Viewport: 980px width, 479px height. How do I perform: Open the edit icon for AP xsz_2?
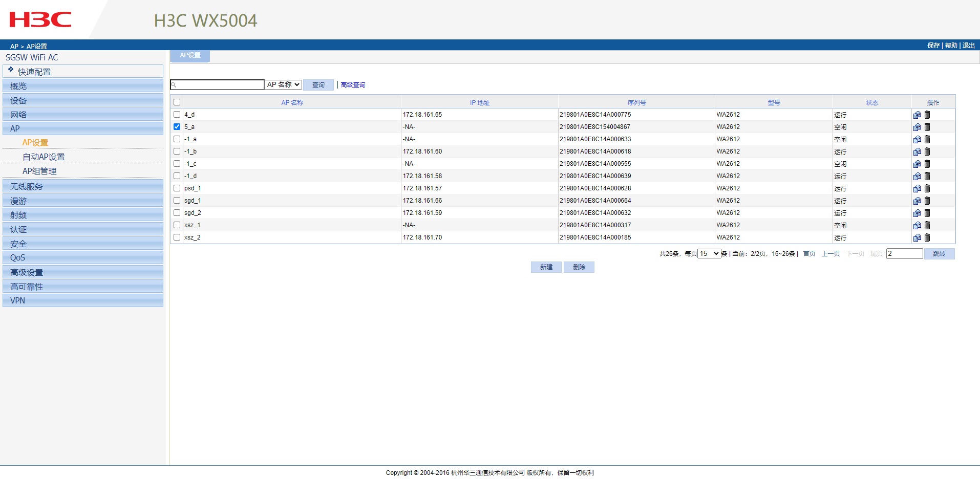tap(917, 237)
